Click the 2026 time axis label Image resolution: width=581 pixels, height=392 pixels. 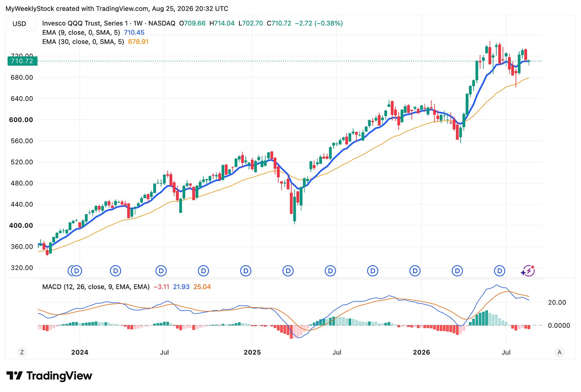(x=421, y=352)
